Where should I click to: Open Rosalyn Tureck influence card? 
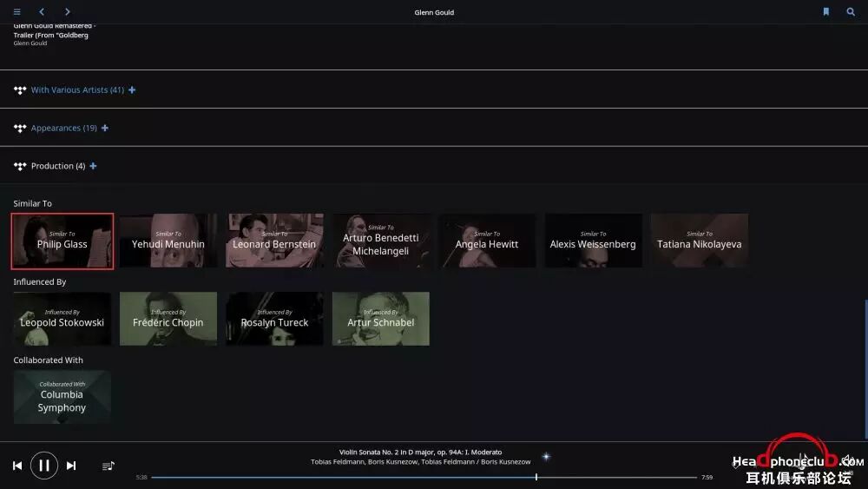pos(274,319)
